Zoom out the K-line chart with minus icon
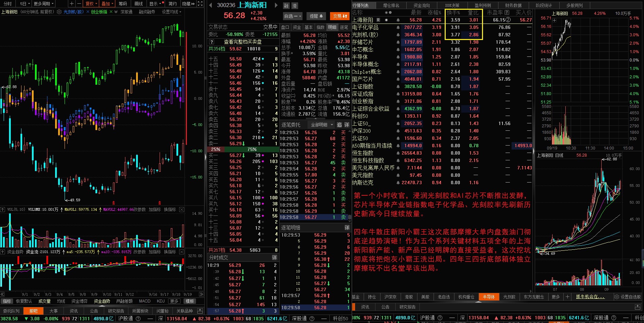This screenshot has width=644, height=323. [79, 4]
